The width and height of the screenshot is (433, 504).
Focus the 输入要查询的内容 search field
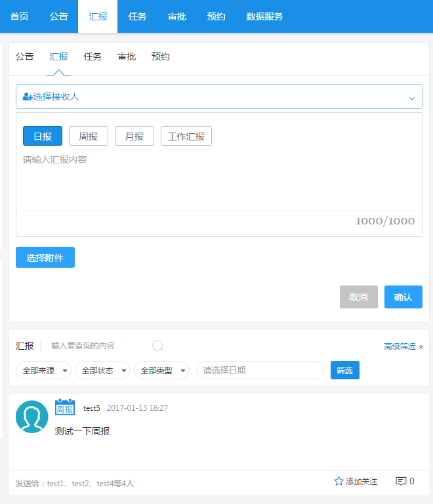[x=100, y=346]
